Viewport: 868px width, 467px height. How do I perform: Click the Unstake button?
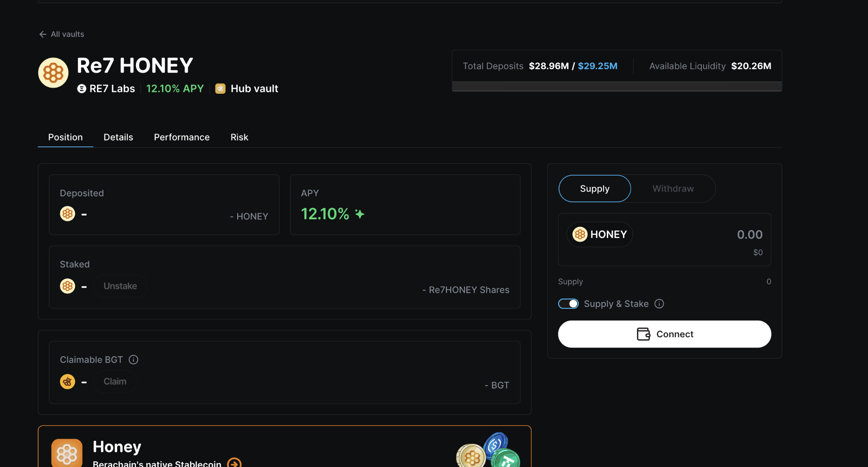click(x=120, y=286)
